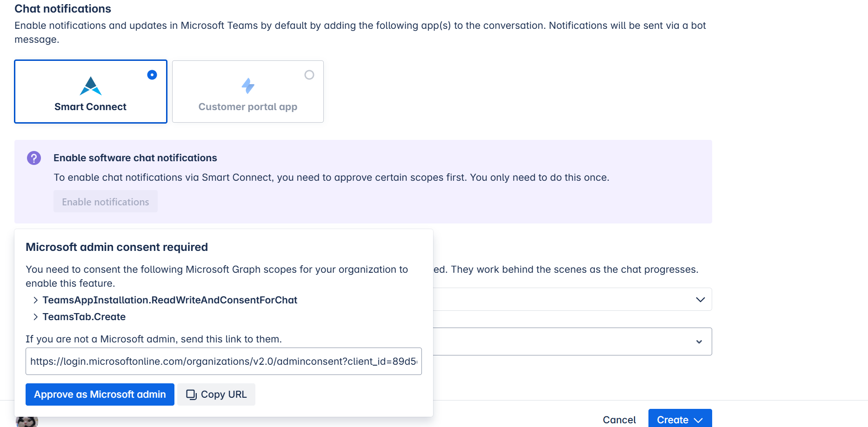Choose the Customer portal app card label
Image resolution: width=868 pixels, height=427 pixels.
coord(247,107)
